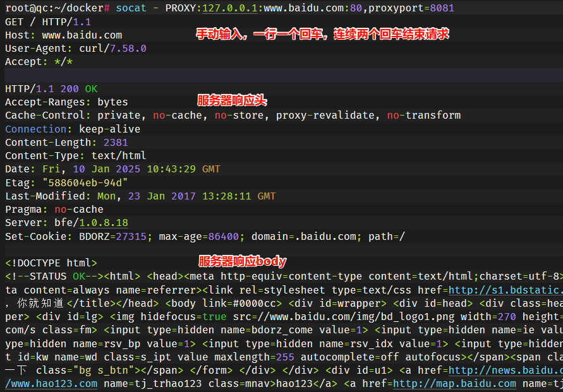
Task: Click the Cache-Control header line
Action: (x=233, y=115)
